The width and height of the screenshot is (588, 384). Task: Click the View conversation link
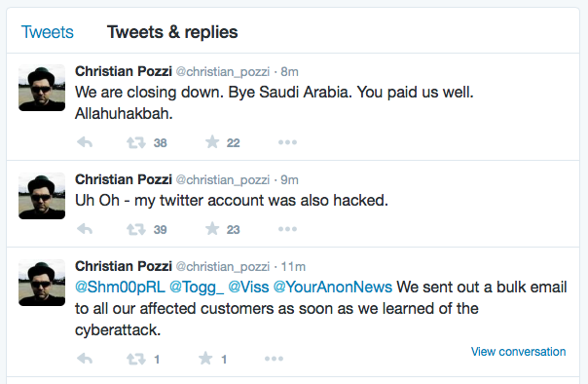518,352
